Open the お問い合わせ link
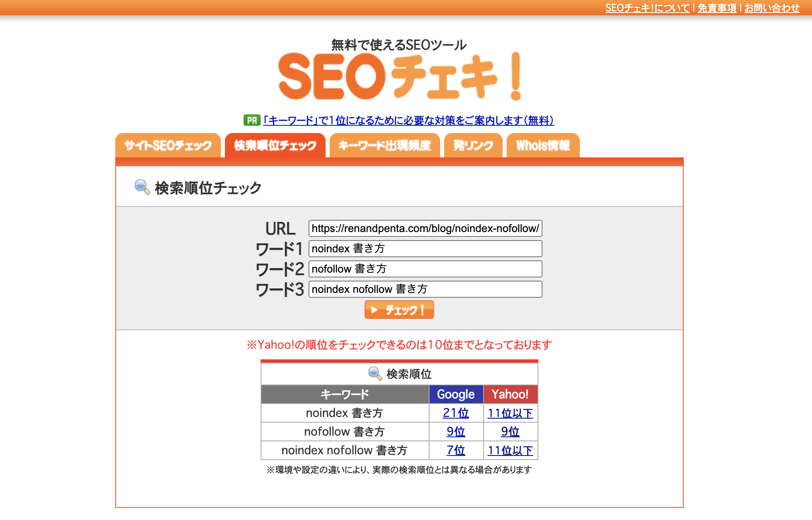The image size is (812, 520). (x=772, y=8)
